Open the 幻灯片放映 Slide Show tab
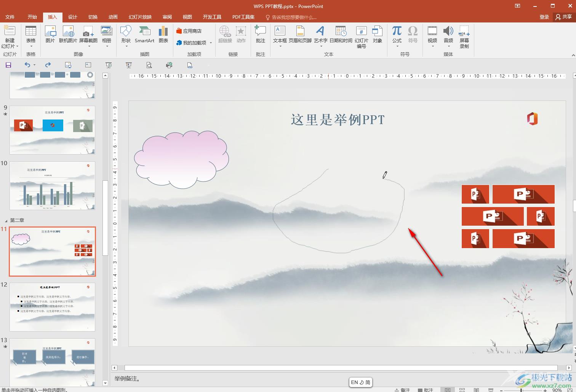Image resolution: width=576 pixels, height=392 pixels. click(140, 17)
